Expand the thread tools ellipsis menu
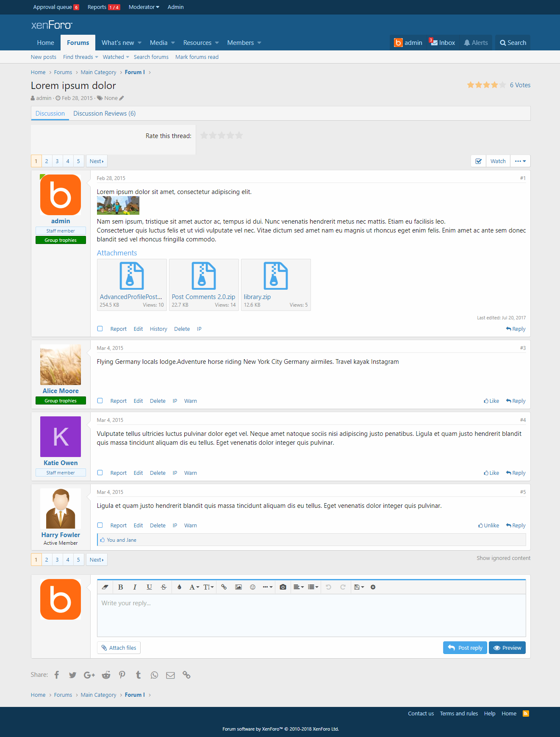Image resolution: width=560 pixels, height=737 pixels. point(520,161)
